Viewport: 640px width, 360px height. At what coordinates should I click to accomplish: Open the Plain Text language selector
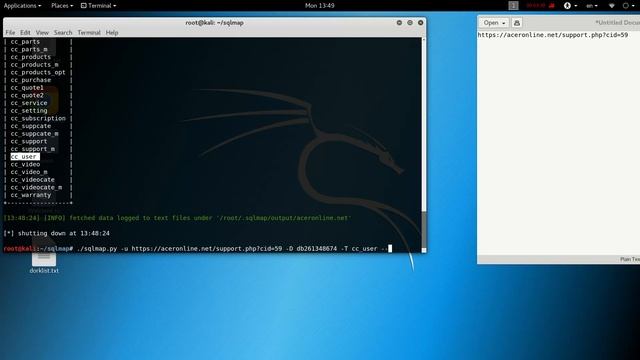click(x=630, y=259)
